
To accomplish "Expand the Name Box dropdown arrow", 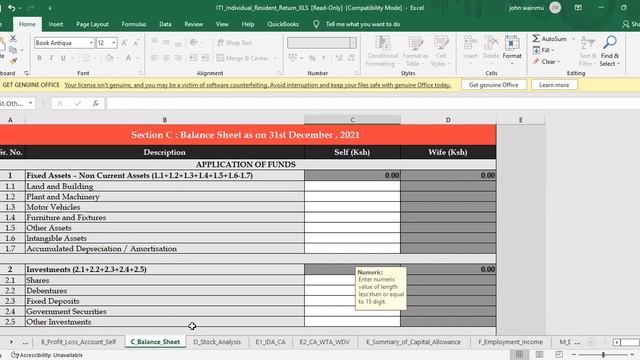I will click(31, 103).
